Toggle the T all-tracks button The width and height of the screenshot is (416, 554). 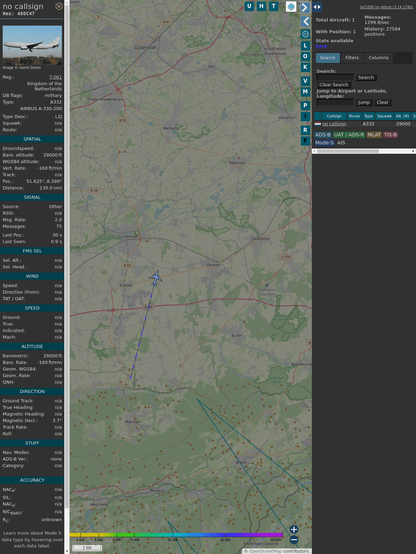[x=273, y=6]
